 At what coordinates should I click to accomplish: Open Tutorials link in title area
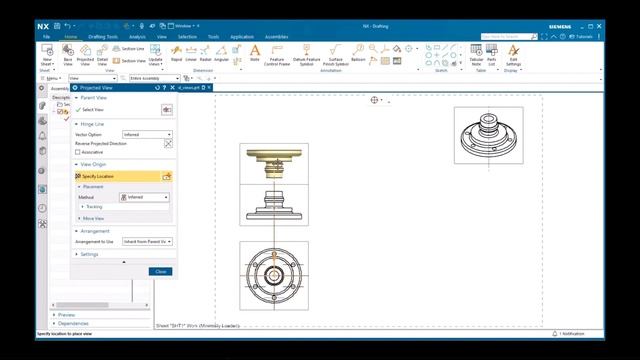click(x=580, y=37)
